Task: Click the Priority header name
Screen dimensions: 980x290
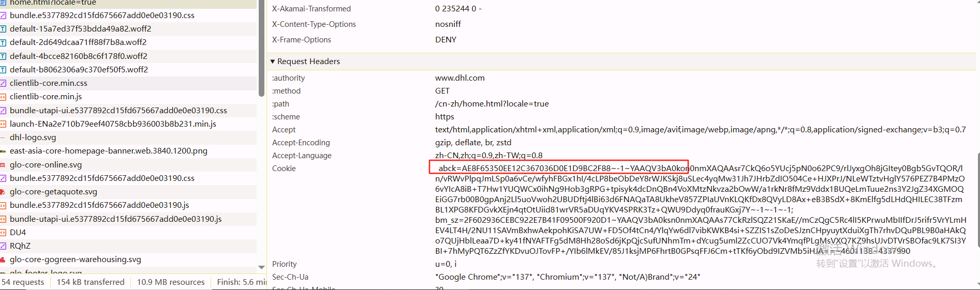Action: click(x=285, y=264)
